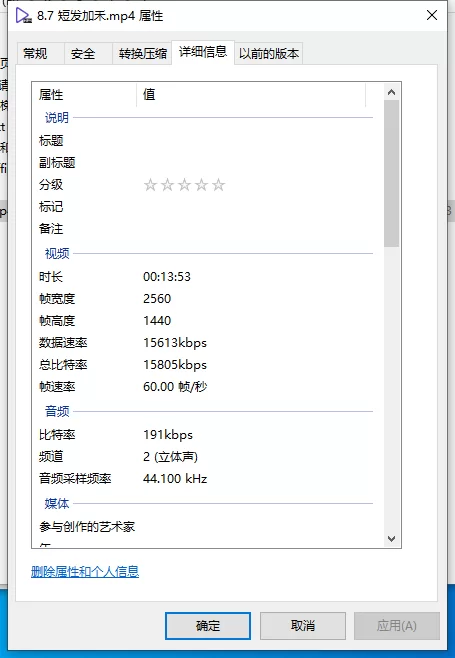Open the 转换压缩 tab
This screenshot has height=658, width=455.
pos(142,54)
